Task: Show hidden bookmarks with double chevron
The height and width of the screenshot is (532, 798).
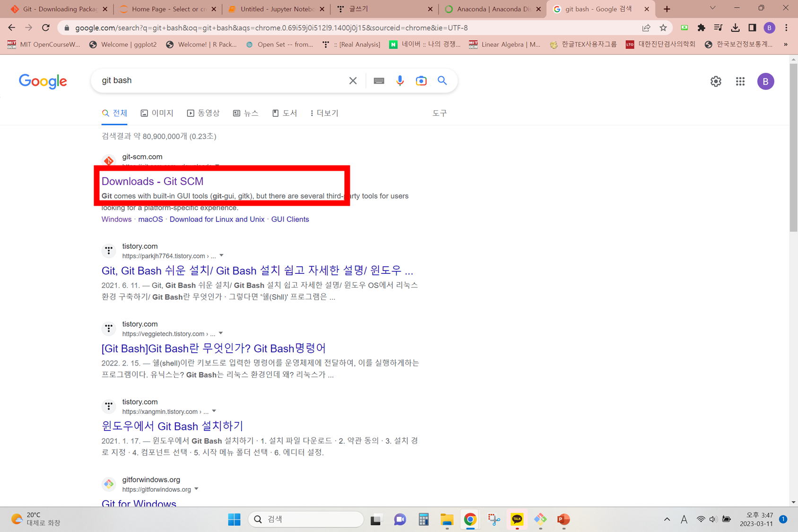Action: pyautogui.click(x=786, y=44)
